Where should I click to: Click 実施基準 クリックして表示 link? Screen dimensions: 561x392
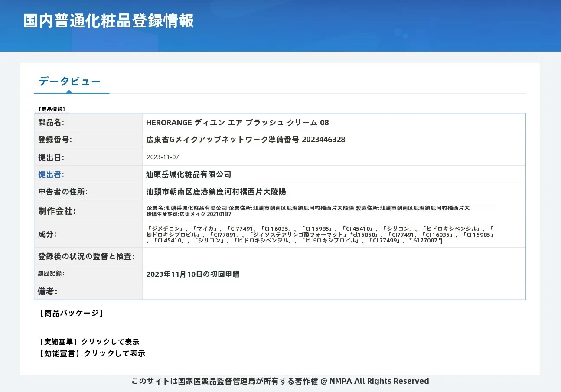tap(89, 342)
